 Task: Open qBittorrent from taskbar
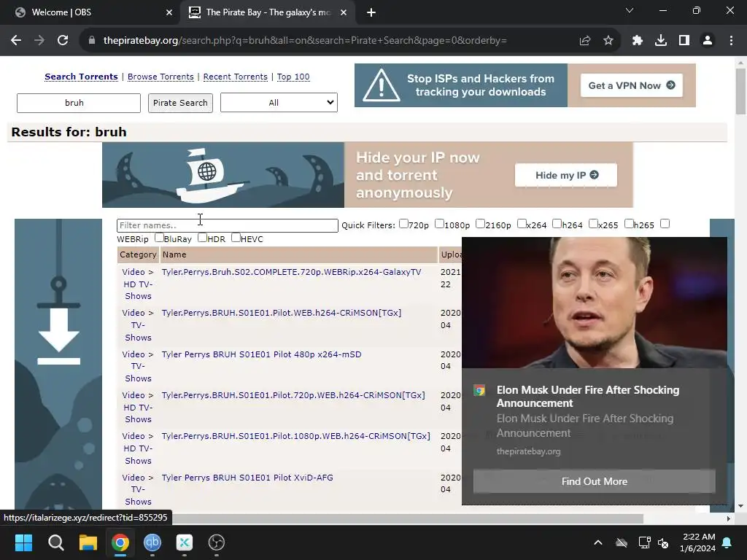pos(152,542)
